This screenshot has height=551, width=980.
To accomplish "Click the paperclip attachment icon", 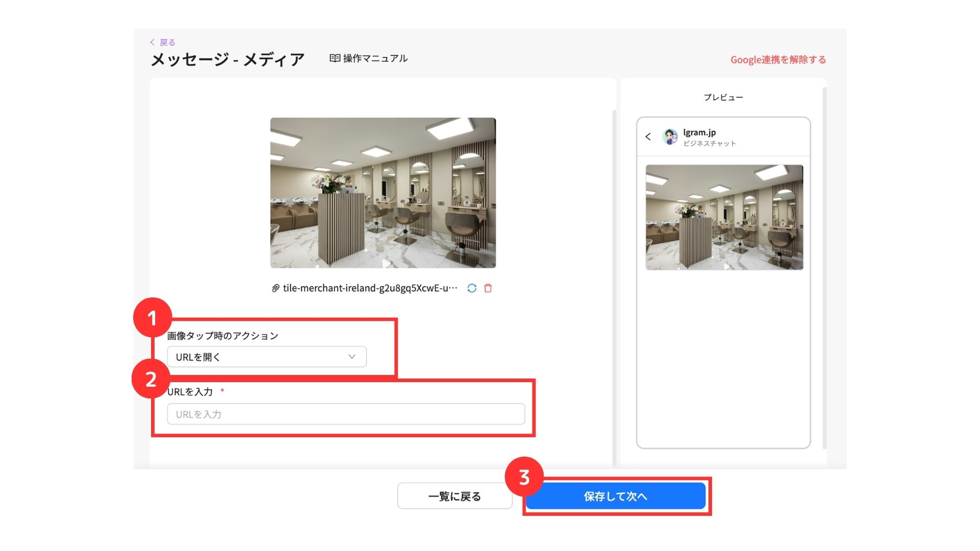I will tap(275, 288).
